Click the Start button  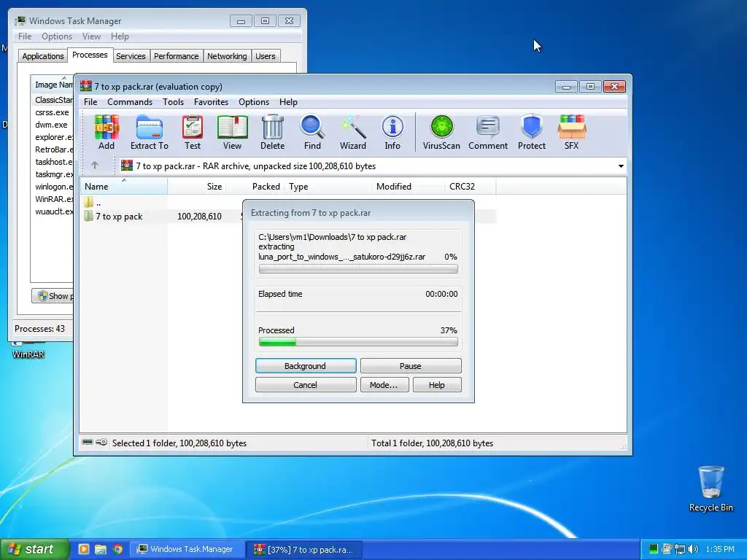click(x=34, y=549)
